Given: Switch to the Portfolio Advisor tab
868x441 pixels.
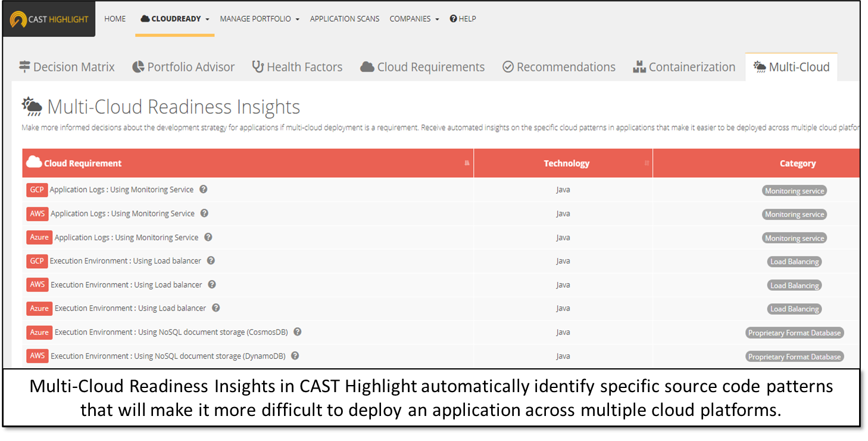Looking at the screenshot, I should (x=183, y=67).
